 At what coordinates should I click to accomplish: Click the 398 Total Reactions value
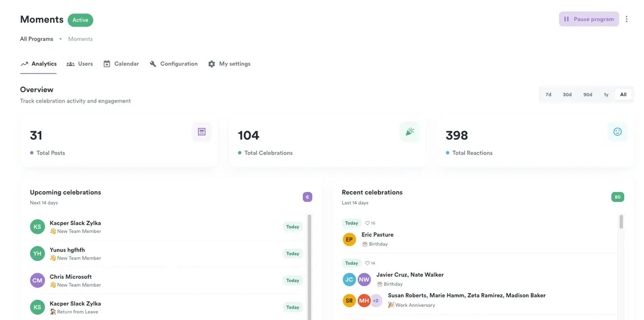coord(457,135)
